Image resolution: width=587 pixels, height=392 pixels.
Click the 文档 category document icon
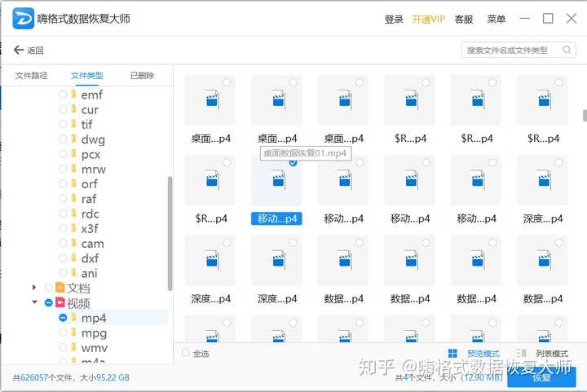pyautogui.click(x=60, y=288)
